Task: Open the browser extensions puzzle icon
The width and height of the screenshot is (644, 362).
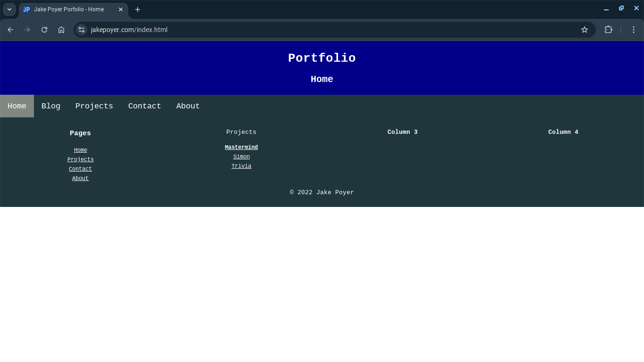Action: (x=608, y=30)
